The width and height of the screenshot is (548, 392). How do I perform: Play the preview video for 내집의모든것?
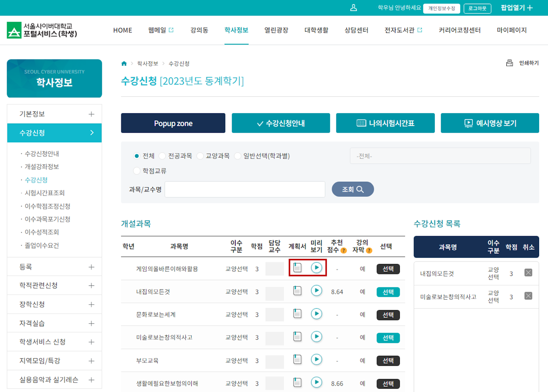(x=316, y=291)
